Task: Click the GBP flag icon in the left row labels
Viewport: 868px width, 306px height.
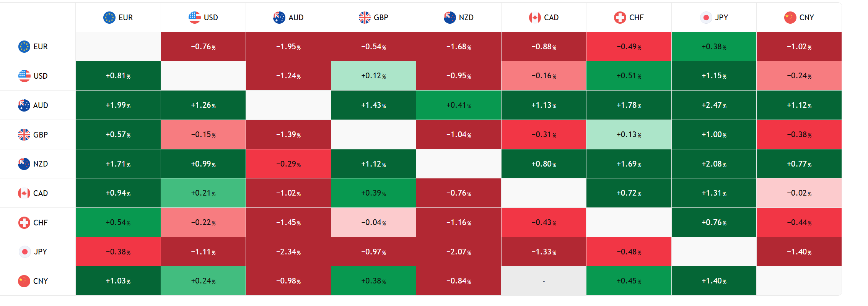Action: [24, 134]
